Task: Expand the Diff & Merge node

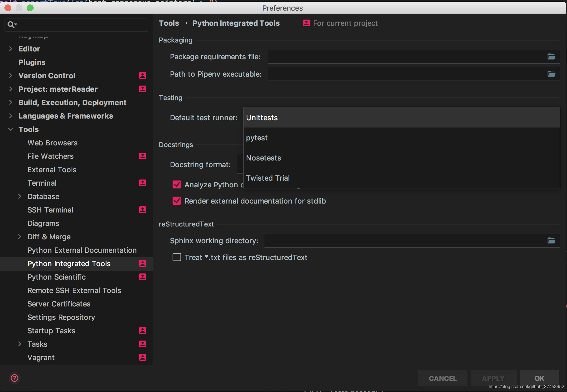Action: 20,237
